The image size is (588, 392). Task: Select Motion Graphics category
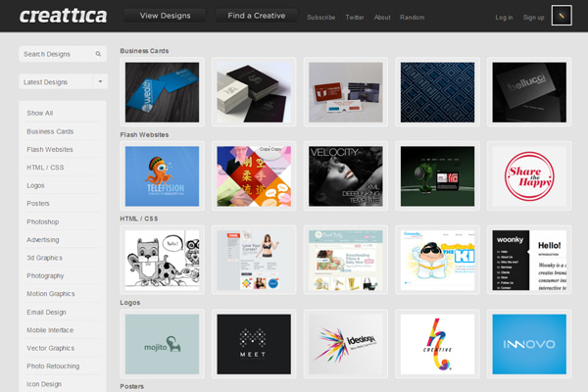click(51, 294)
